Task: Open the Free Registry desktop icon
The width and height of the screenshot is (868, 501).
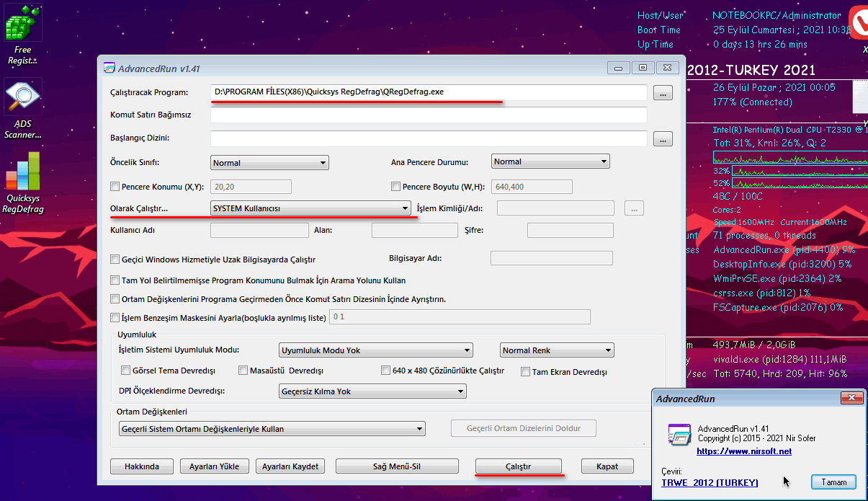Action: tap(22, 35)
